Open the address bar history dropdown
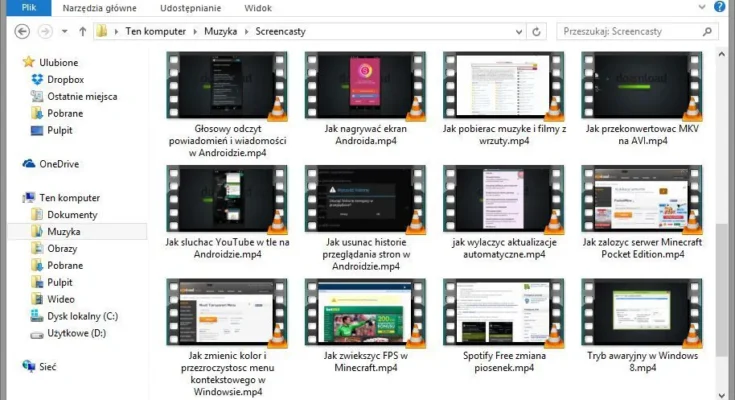This screenshot has height=400, width=735. [x=518, y=32]
